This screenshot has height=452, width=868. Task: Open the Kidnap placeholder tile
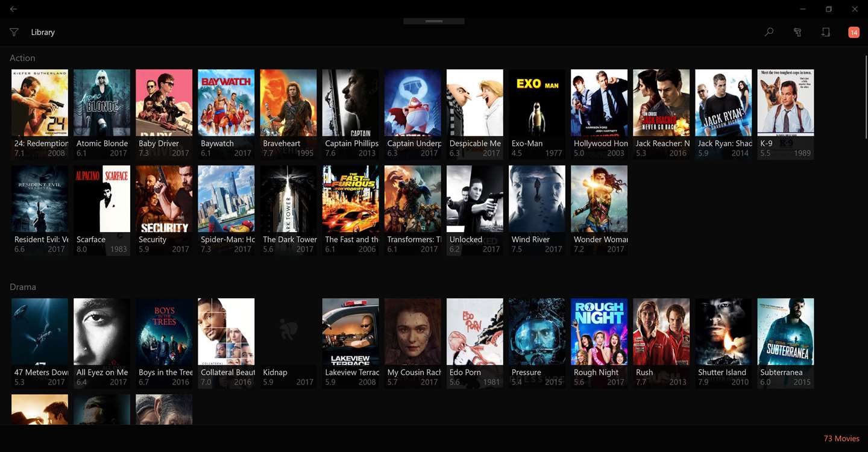[288, 344]
